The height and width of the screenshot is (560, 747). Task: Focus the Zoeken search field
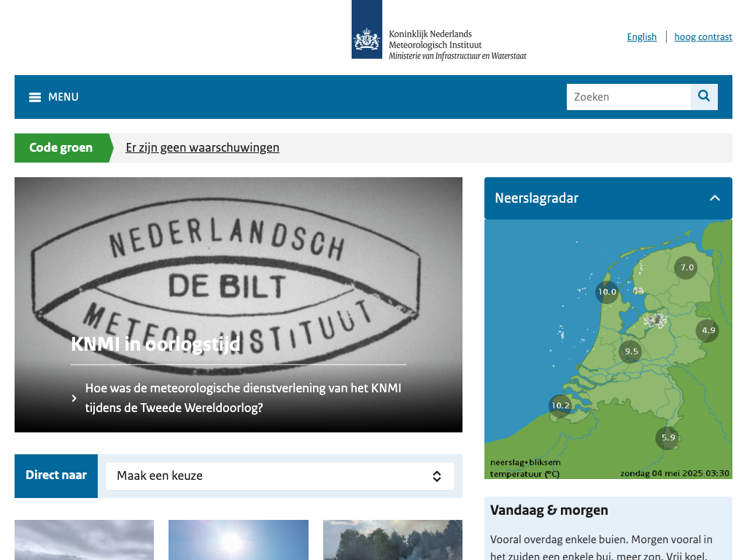628,97
